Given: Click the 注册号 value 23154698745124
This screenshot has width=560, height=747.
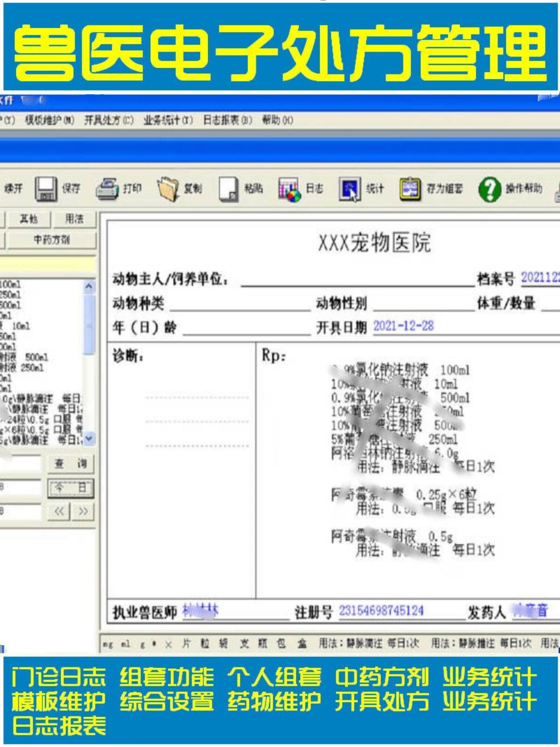Looking at the screenshot, I should [x=381, y=611].
